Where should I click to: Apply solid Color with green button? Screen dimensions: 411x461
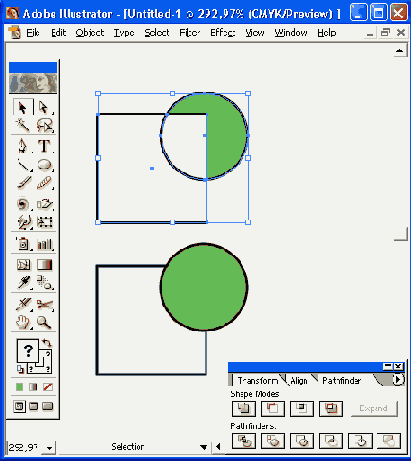pyautogui.click(x=19, y=387)
